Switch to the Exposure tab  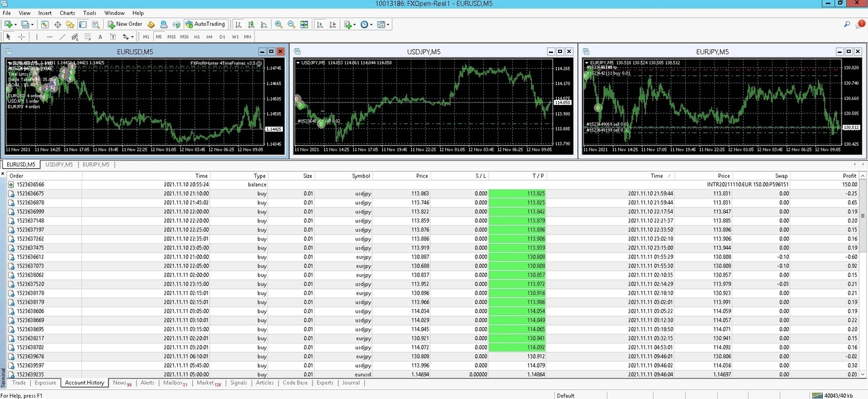(x=45, y=383)
